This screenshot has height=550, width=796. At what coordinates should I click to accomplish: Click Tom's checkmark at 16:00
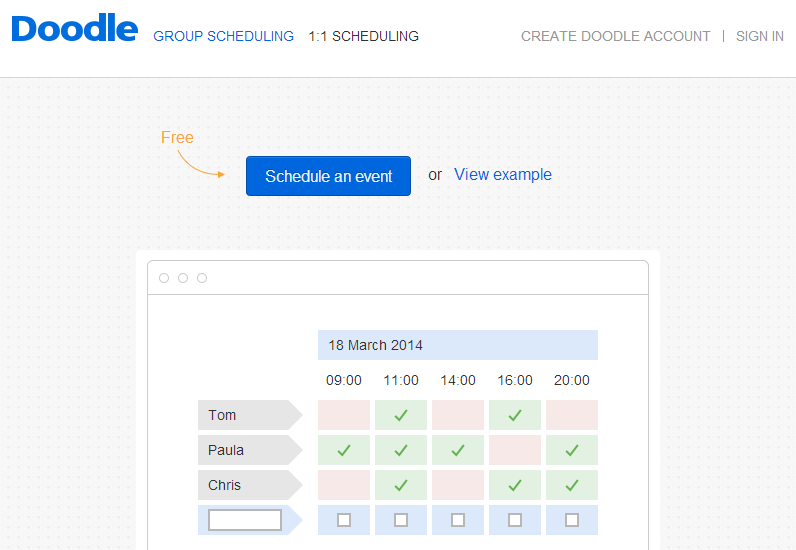515,415
